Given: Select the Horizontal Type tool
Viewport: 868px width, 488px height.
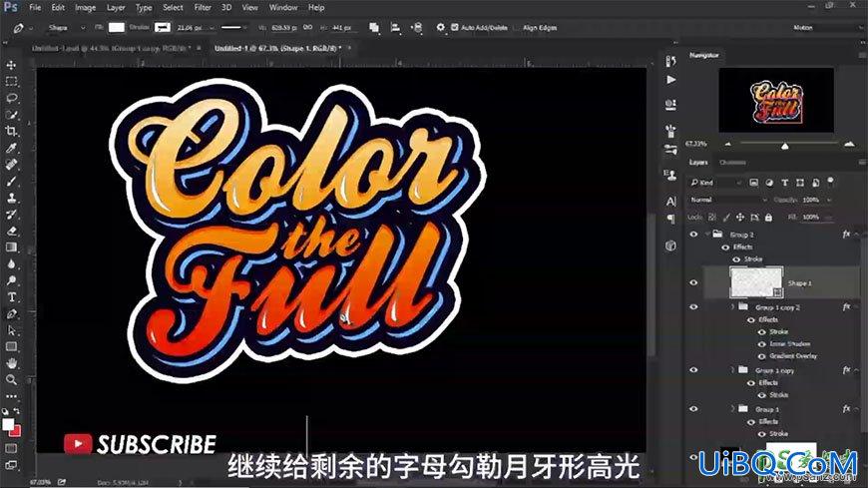Looking at the screenshot, I should click(x=11, y=297).
